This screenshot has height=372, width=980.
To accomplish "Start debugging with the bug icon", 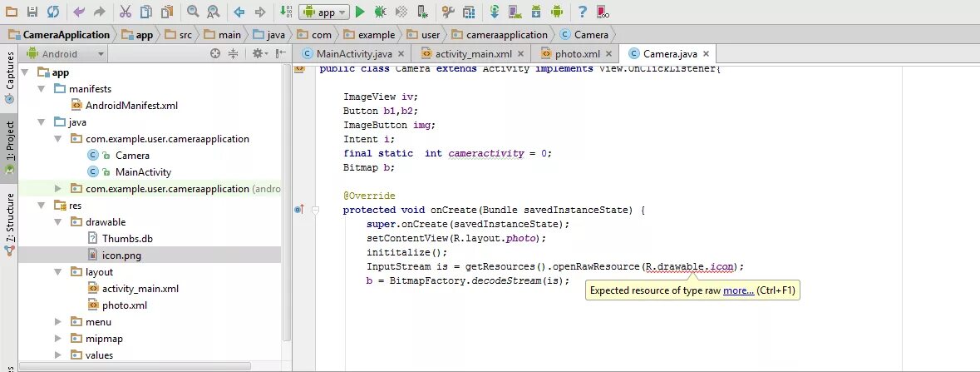I will [x=380, y=12].
